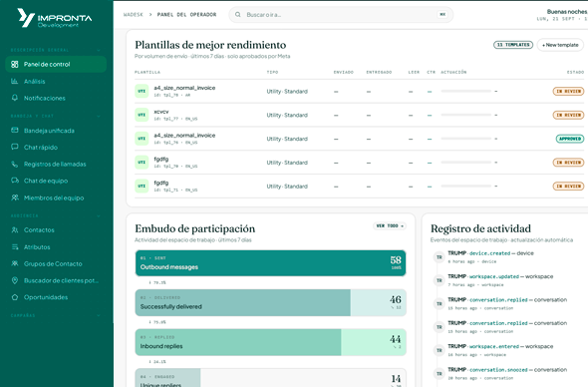Click the Outbound messages funnel bar
The height and width of the screenshot is (387, 588).
270,263
